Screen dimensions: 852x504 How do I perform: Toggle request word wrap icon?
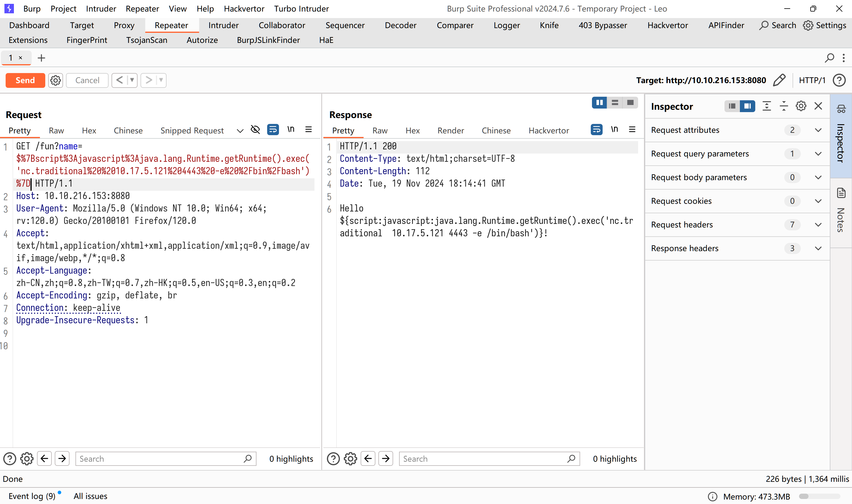[x=273, y=129]
